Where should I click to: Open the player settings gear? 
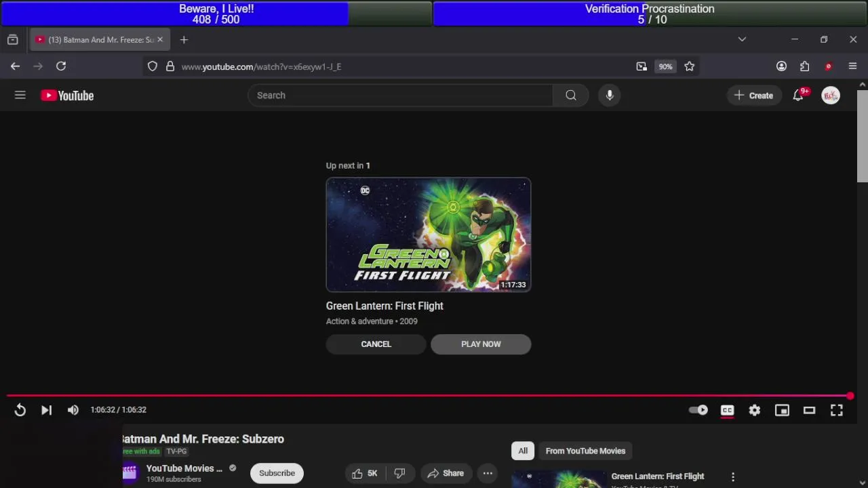coord(755,410)
